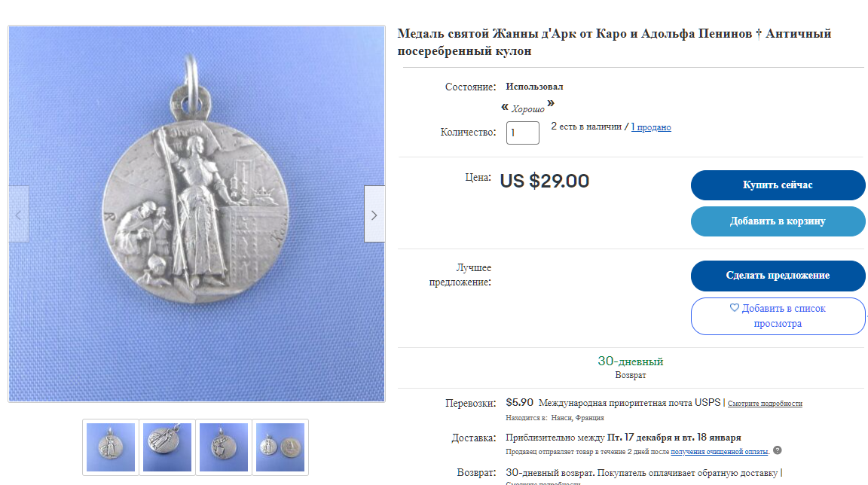Open the help question mark icon near payment info
Viewport: 868px width, 485px height.
[x=778, y=450]
